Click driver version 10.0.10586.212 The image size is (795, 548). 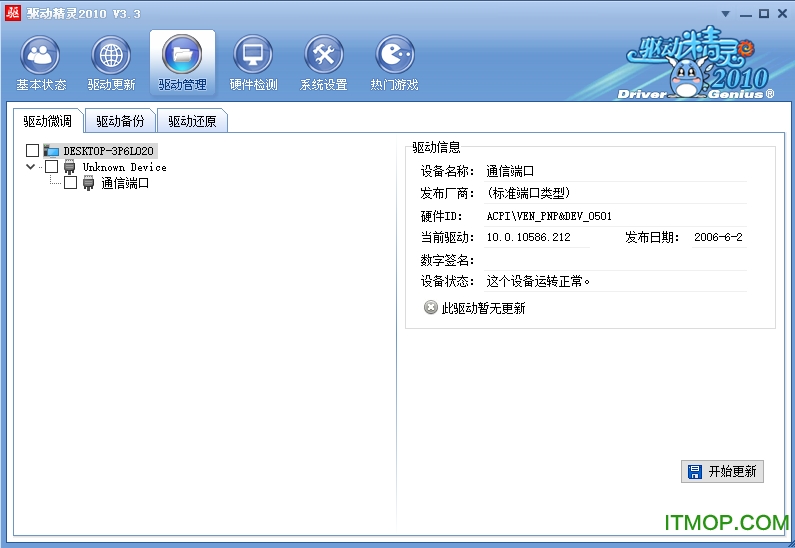tap(528, 237)
